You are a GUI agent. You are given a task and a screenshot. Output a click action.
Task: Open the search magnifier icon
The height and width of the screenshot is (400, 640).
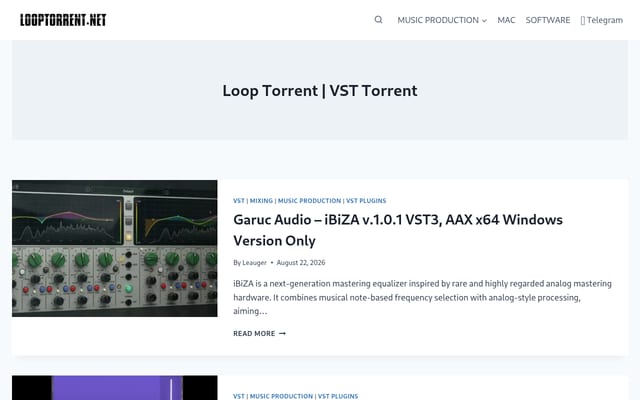point(378,20)
